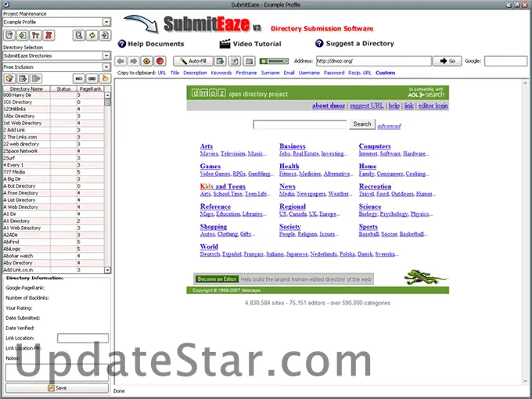Click the Google search input field
532x399 pixels.
506,61
